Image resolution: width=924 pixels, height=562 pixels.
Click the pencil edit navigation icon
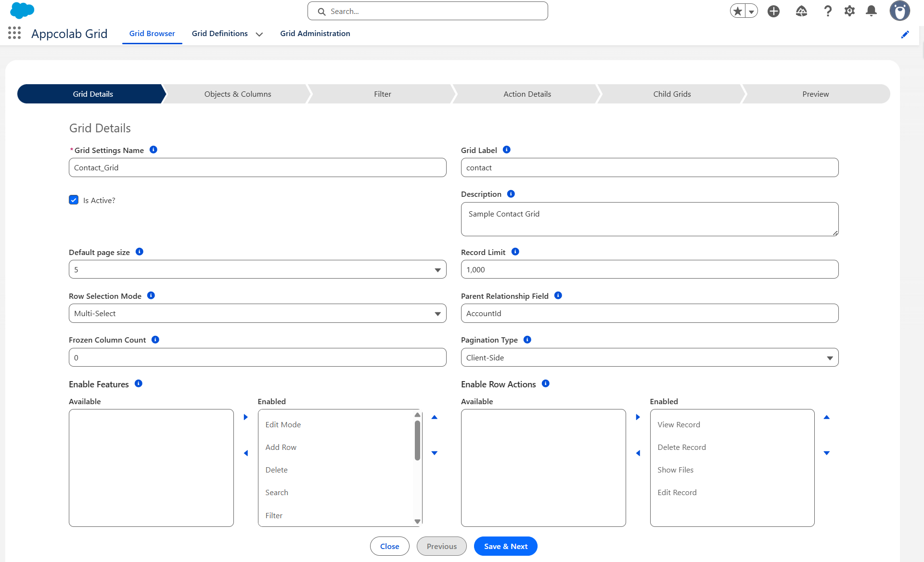(905, 34)
